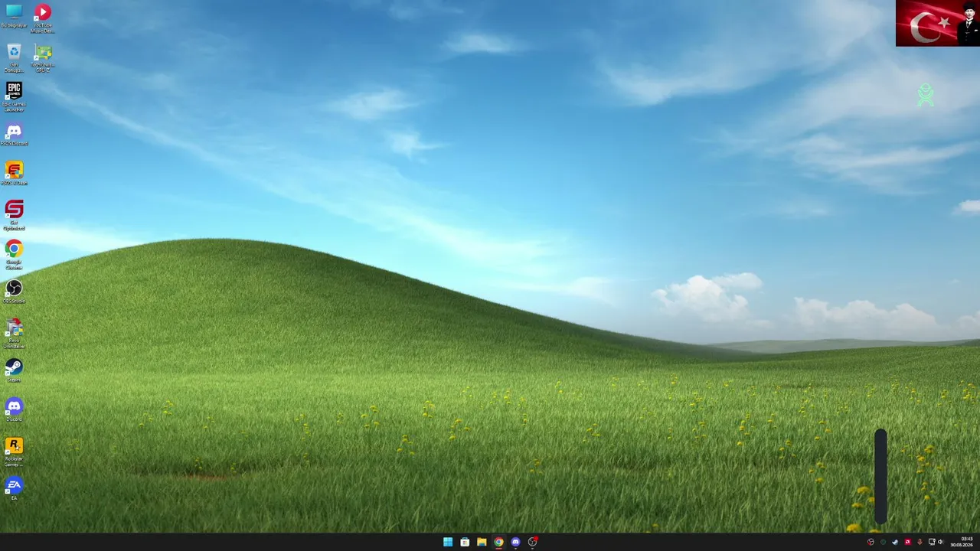Switch to Google Chrome on the taskbar
Viewport: 980px width, 551px height.
pos(498,542)
